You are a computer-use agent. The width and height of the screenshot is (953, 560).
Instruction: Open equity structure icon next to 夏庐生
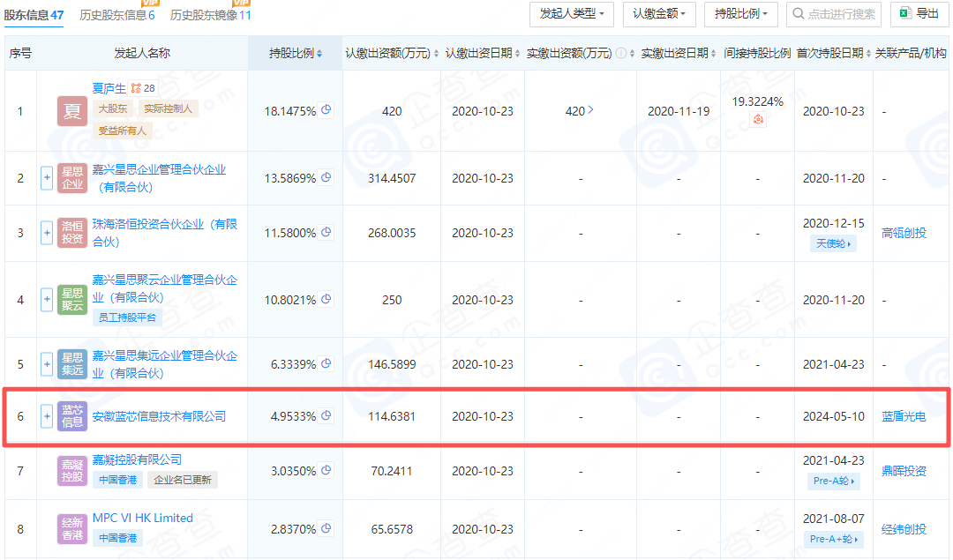coord(136,88)
